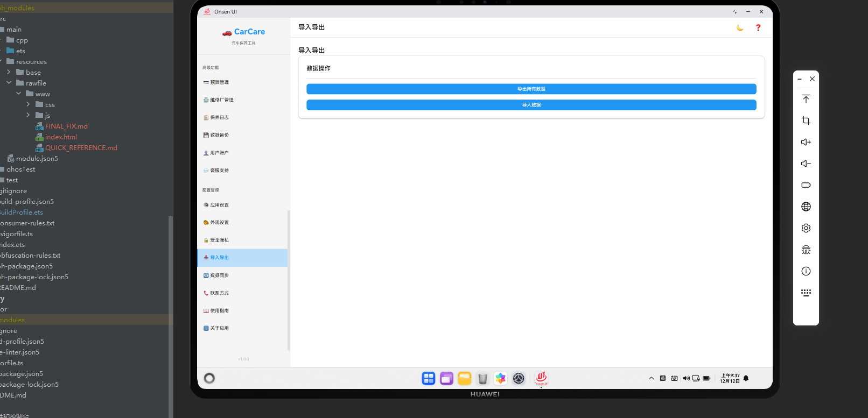
Task: Open 关于应用 sidebar item
Action: pyautogui.click(x=242, y=328)
